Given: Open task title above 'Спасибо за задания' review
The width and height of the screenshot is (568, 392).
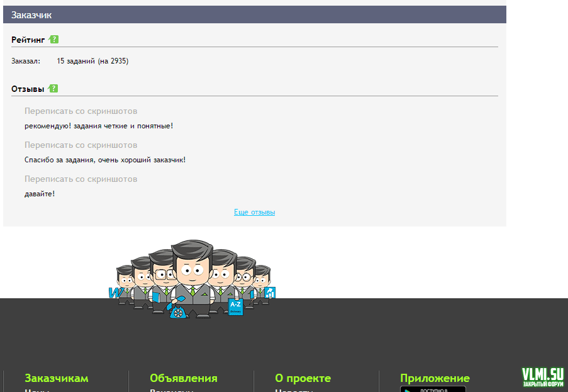Looking at the screenshot, I should pos(81,145).
